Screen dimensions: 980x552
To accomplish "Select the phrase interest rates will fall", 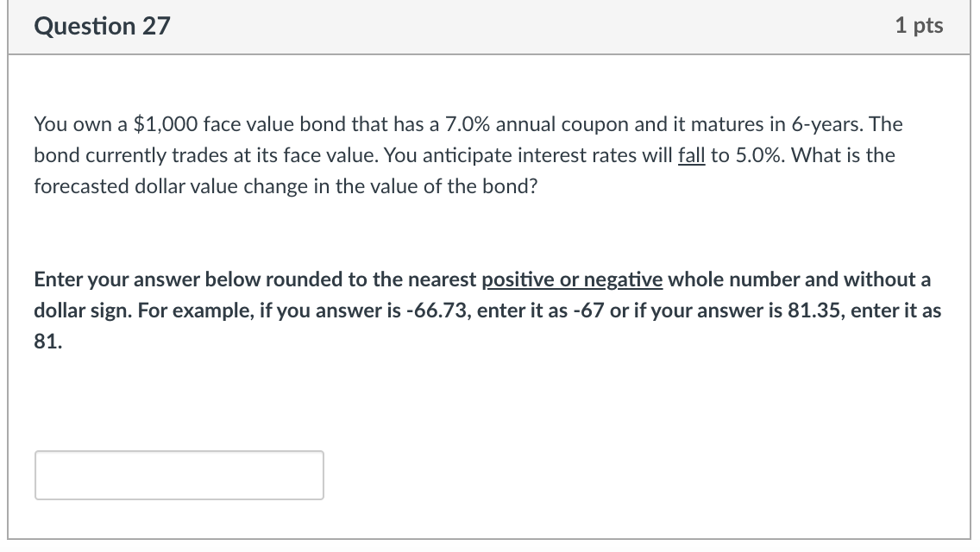I will 612,155.
